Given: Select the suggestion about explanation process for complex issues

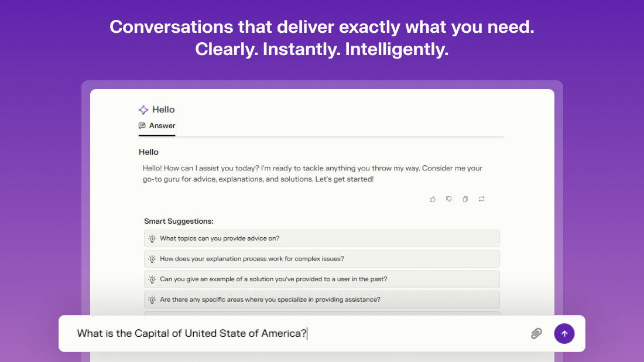Looking at the screenshot, I should [322, 259].
